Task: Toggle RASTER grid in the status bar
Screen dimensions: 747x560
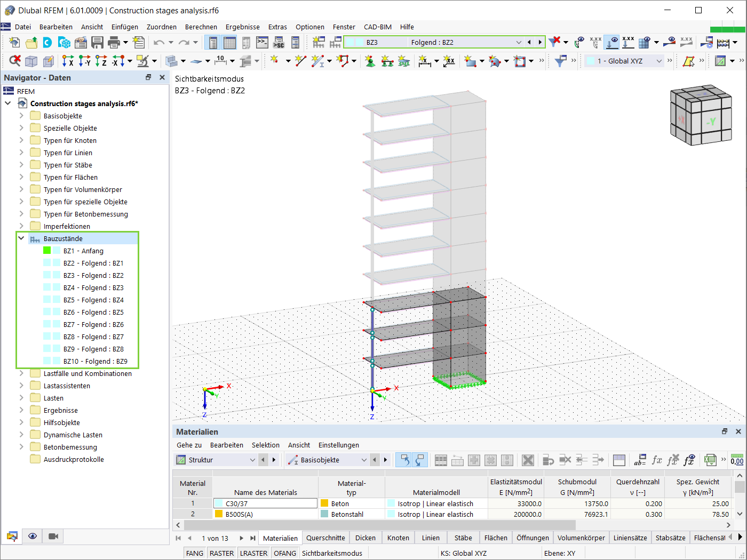Action: pyautogui.click(x=221, y=553)
